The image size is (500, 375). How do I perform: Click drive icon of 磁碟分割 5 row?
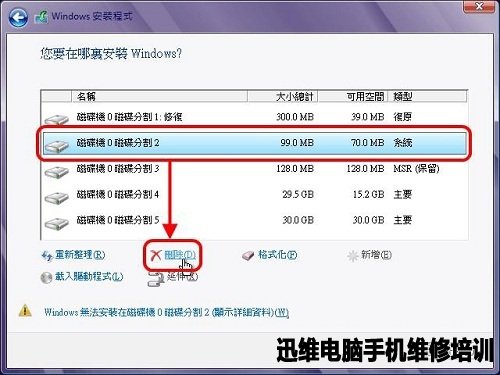(x=56, y=222)
